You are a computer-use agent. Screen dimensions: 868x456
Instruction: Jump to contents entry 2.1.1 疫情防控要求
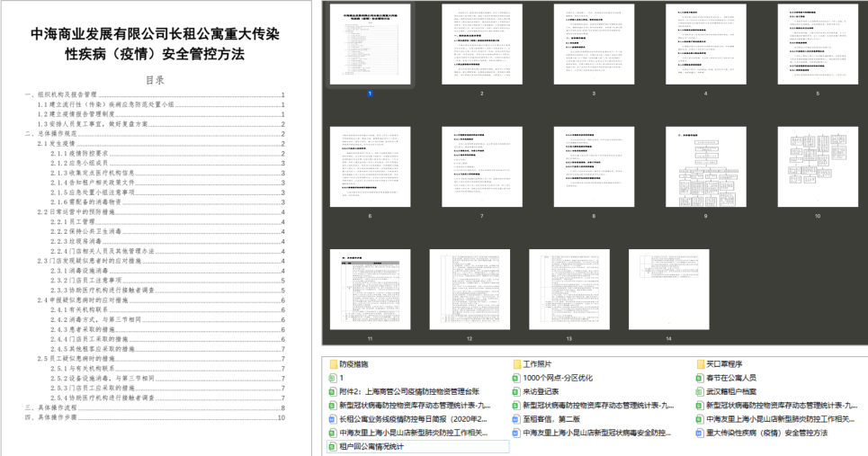[167, 153]
